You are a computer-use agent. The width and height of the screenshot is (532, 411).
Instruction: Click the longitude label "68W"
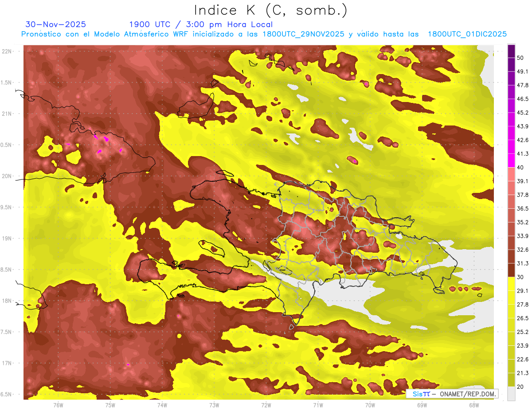473,405
